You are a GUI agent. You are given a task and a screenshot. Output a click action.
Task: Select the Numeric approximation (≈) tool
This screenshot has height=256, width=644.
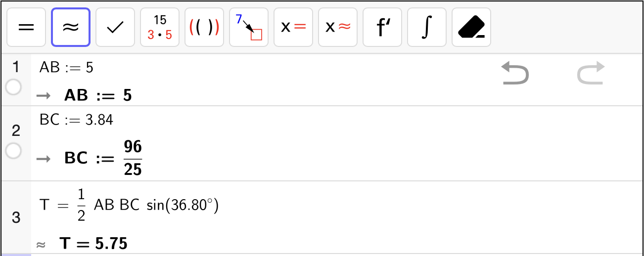(x=71, y=27)
